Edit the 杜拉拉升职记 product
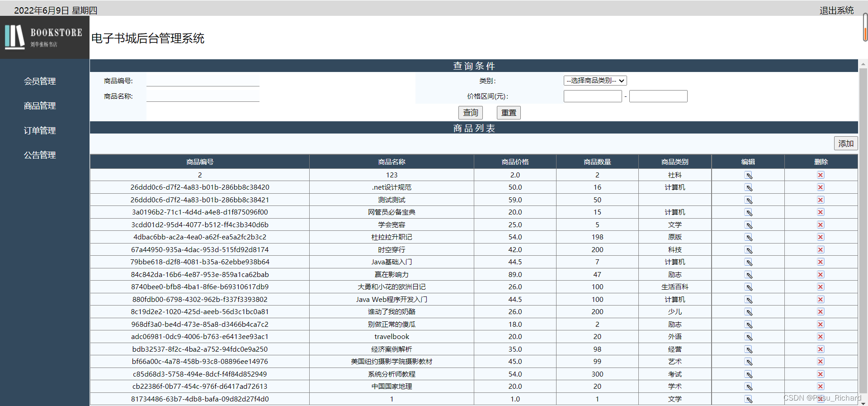The image size is (868, 406). (x=749, y=237)
